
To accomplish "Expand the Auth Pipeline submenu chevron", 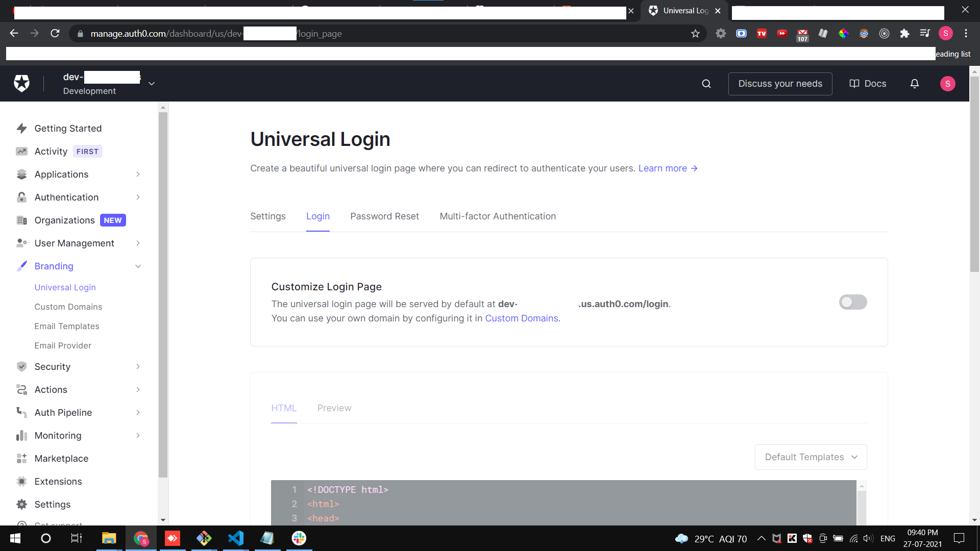I will (x=138, y=413).
